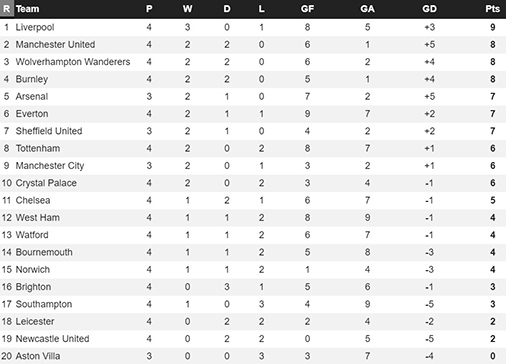Select West Ham team name

[38, 218]
